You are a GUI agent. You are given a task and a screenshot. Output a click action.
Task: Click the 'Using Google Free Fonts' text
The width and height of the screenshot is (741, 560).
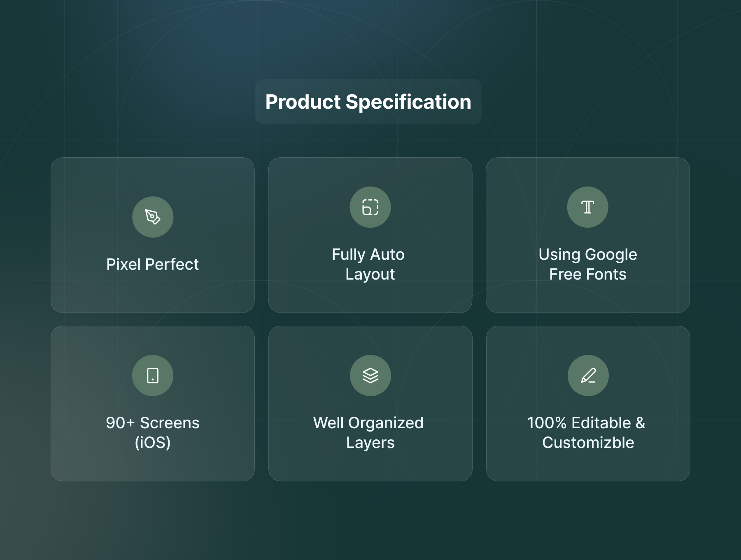(587, 264)
